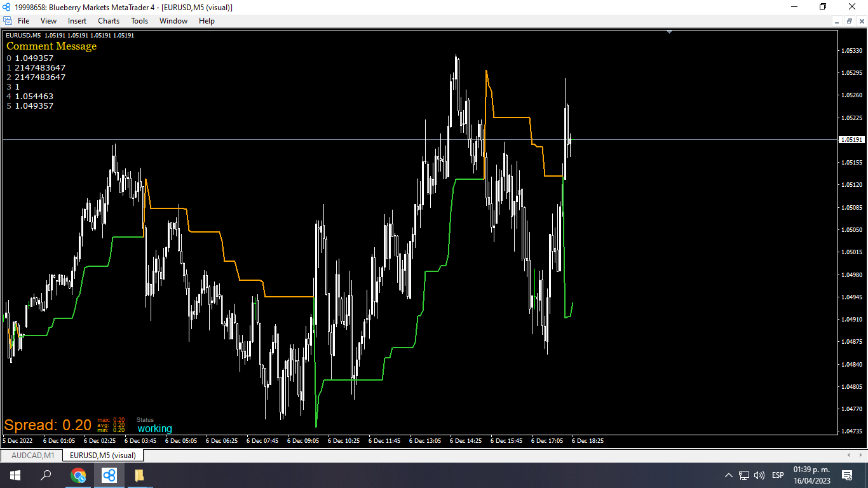Minimize the inner chart window

838,21
